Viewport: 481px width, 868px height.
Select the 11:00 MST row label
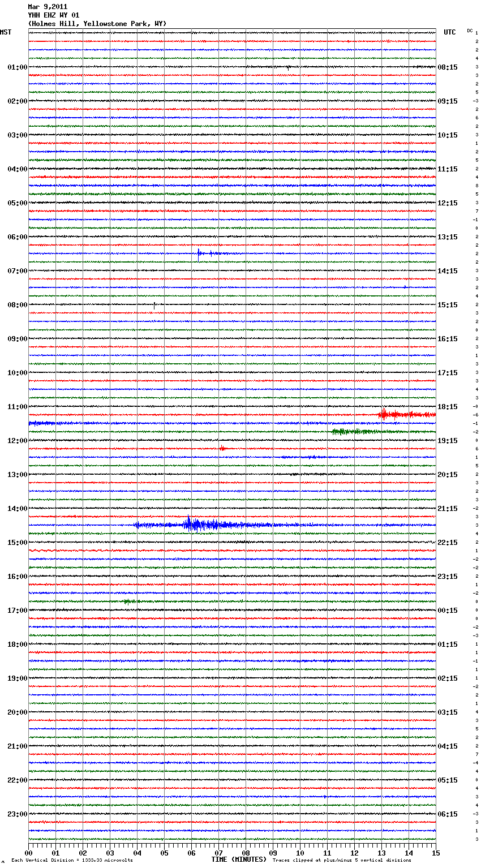(18, 407)
